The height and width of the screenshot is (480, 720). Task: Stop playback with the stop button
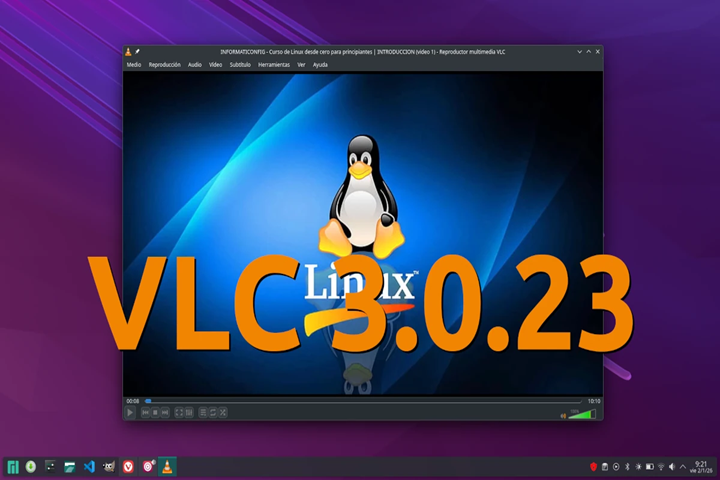tap(155, 412)
